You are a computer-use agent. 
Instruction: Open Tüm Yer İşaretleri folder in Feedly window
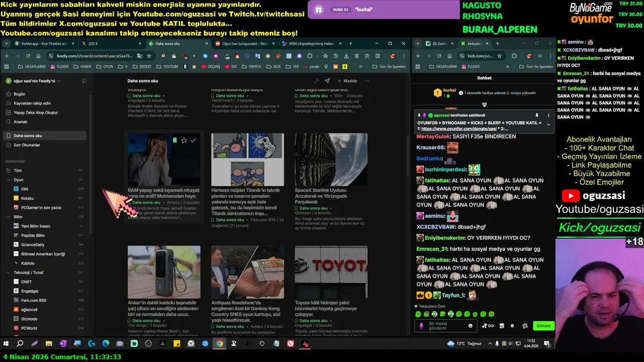389,66
